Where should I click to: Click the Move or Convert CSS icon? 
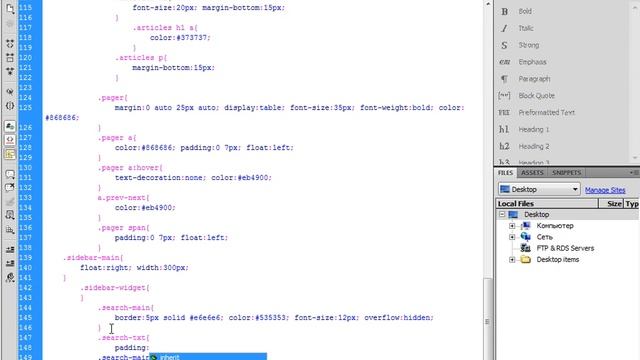(x=10, y=229)
